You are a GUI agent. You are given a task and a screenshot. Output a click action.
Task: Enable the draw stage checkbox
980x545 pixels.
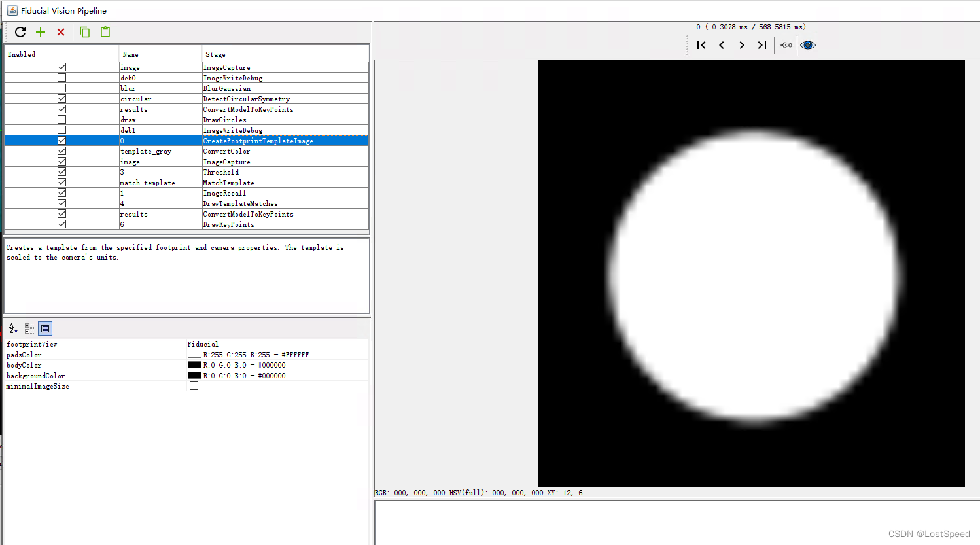(61, 120)
